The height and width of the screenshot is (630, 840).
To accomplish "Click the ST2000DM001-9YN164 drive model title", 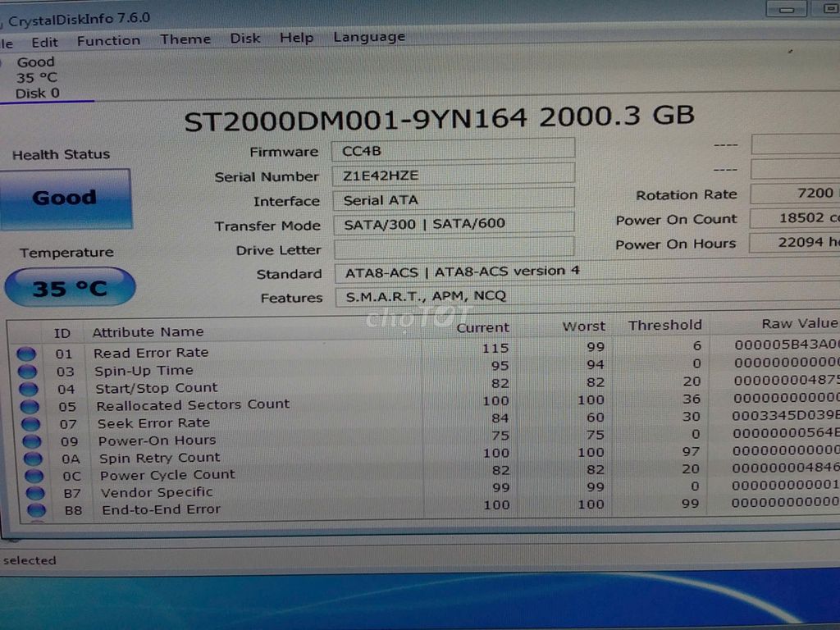I will tap(440, 118).
